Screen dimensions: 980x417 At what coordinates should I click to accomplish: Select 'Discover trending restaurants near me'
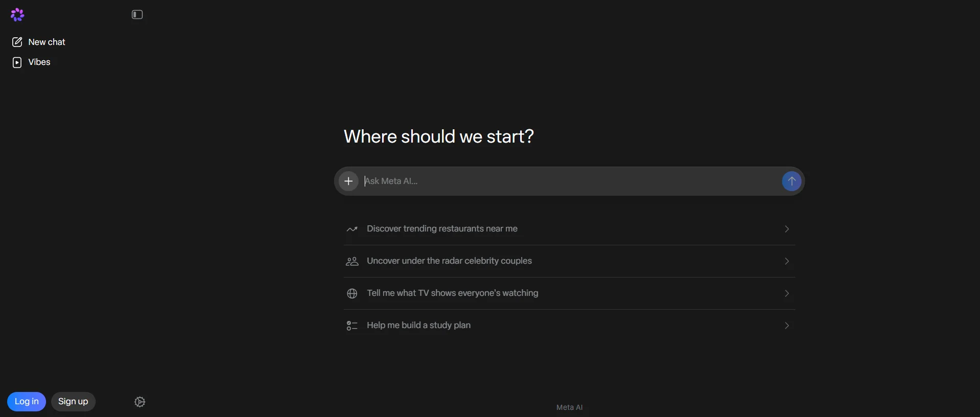(569, 229)
